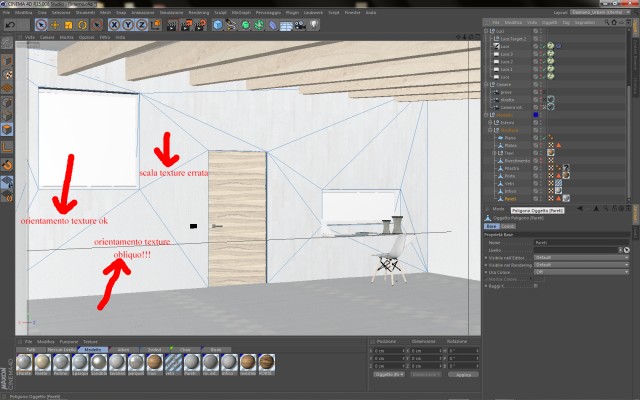
Task: Toggle the X axis lock
Action: click(114, 25)
